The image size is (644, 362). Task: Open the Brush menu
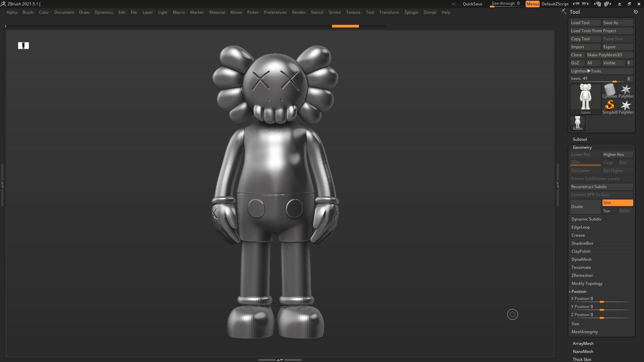coord(28,12)
